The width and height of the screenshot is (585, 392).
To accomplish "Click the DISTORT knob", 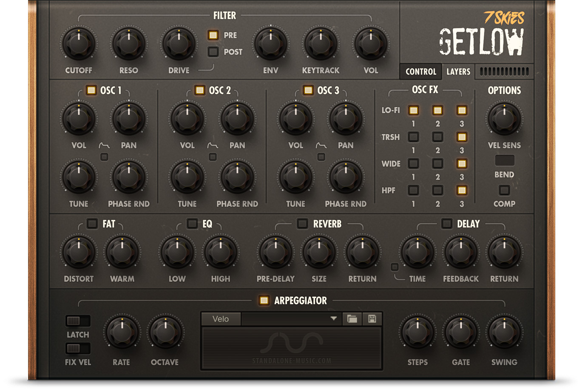I will pyautogui.click(x=79, y=253).
